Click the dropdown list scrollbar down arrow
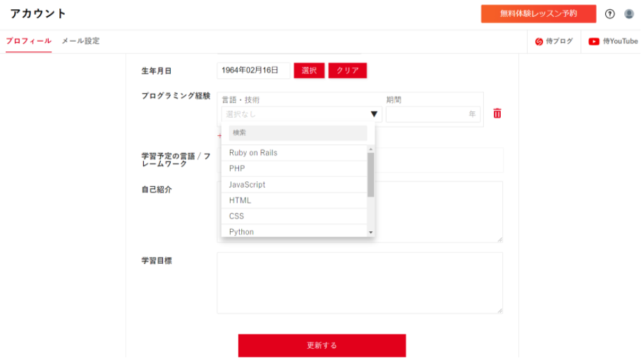Viewport: 644px width, 363px height. point(370,232)
